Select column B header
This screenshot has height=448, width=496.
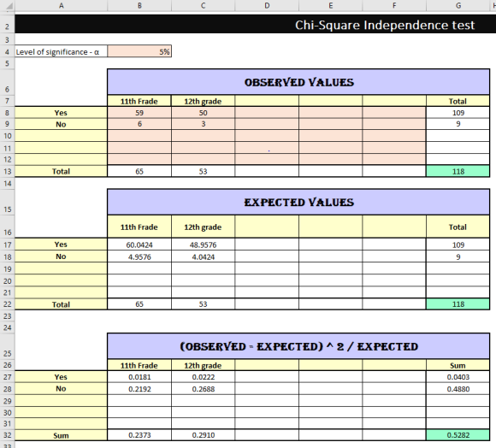[139, 5]
